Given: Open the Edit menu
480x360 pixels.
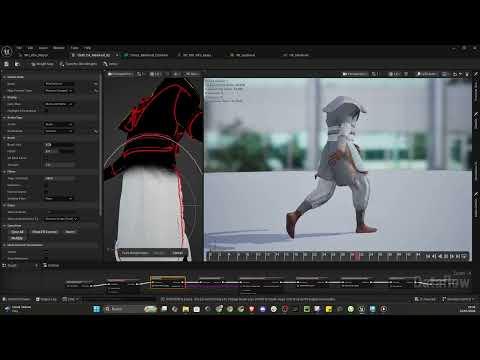Looking at the screenshot, I should point(30,48).
